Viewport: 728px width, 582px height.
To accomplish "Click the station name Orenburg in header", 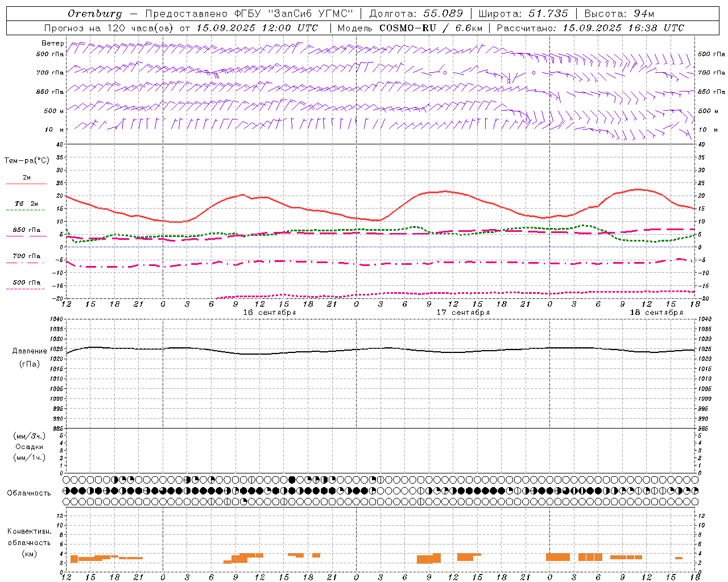I will [94, 14].
